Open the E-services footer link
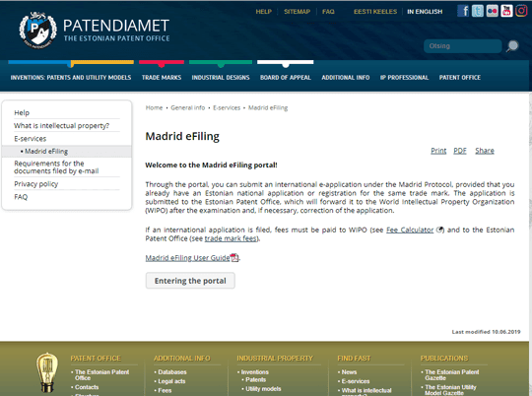Screen dimensions: 532x396 coord(356,381)
